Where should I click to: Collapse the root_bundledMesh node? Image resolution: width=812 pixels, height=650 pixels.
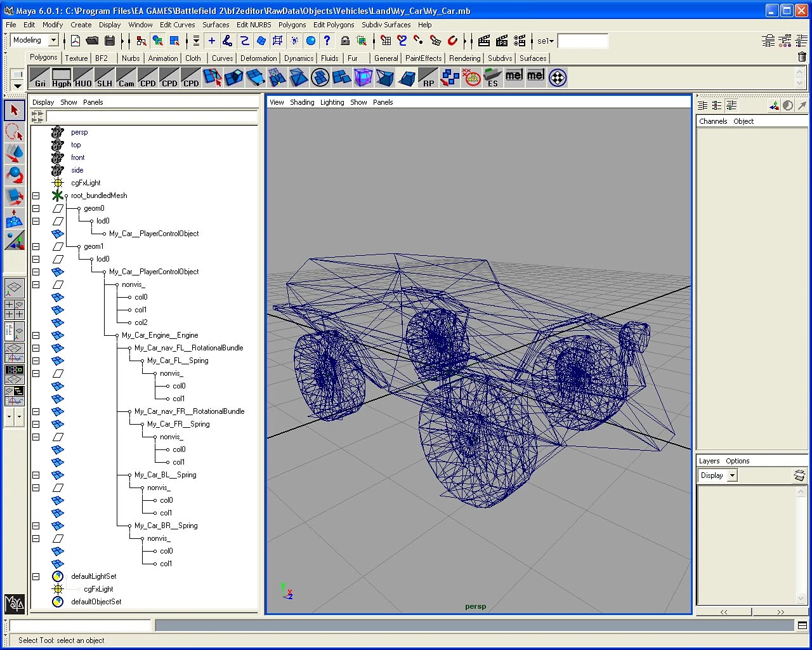point(36,196)
